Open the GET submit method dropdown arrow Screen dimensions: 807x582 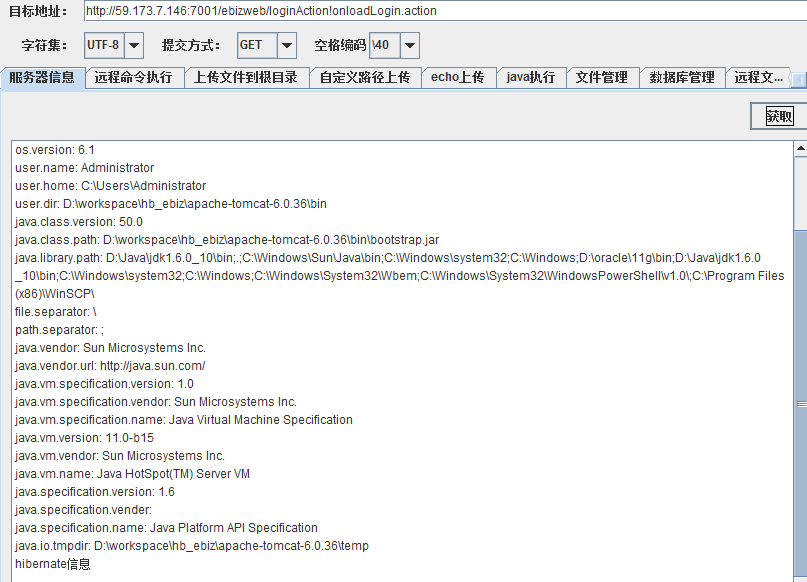tap(287, 45)
